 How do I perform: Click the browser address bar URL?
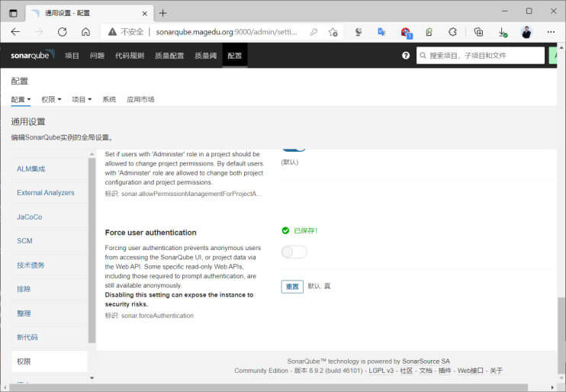click(x=227, y=32)
